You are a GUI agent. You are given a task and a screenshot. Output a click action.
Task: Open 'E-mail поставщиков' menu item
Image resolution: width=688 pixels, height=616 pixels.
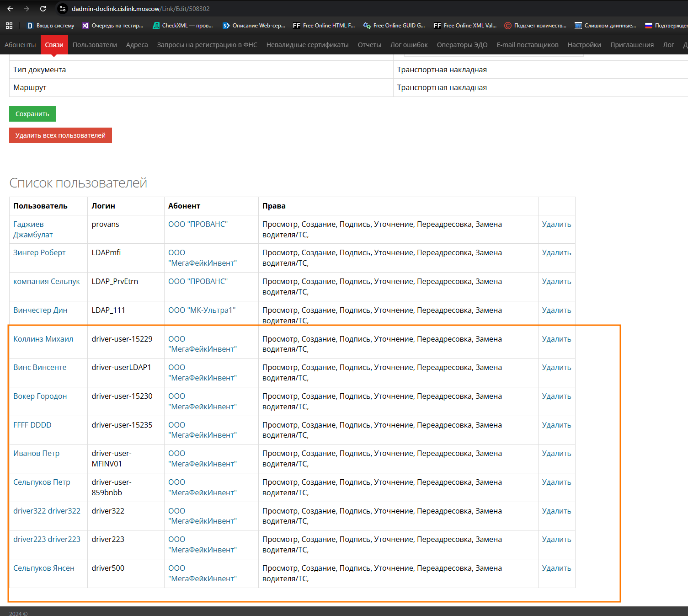coord(528,45)
